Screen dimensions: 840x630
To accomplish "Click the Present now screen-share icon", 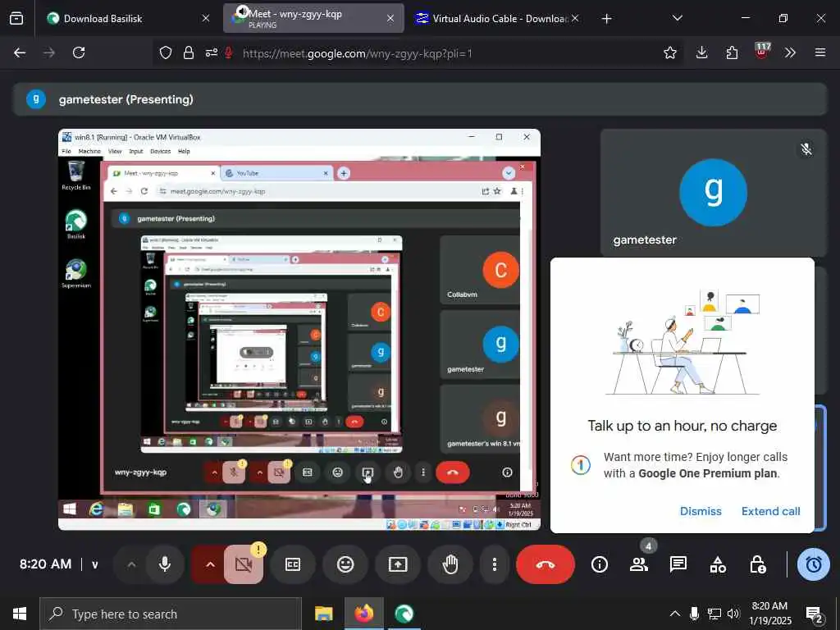I will (x=398, y=564).
